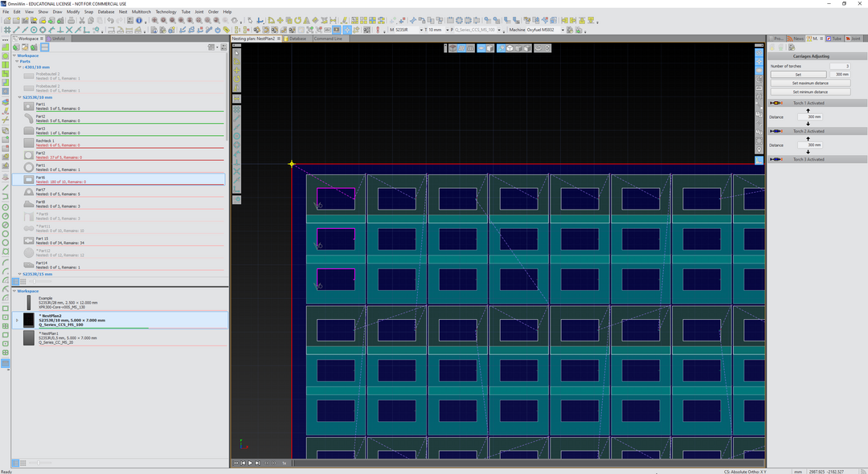Screen dimensions: 868x474
Task: Click Set minimum distance button
Action: [810, 92]
